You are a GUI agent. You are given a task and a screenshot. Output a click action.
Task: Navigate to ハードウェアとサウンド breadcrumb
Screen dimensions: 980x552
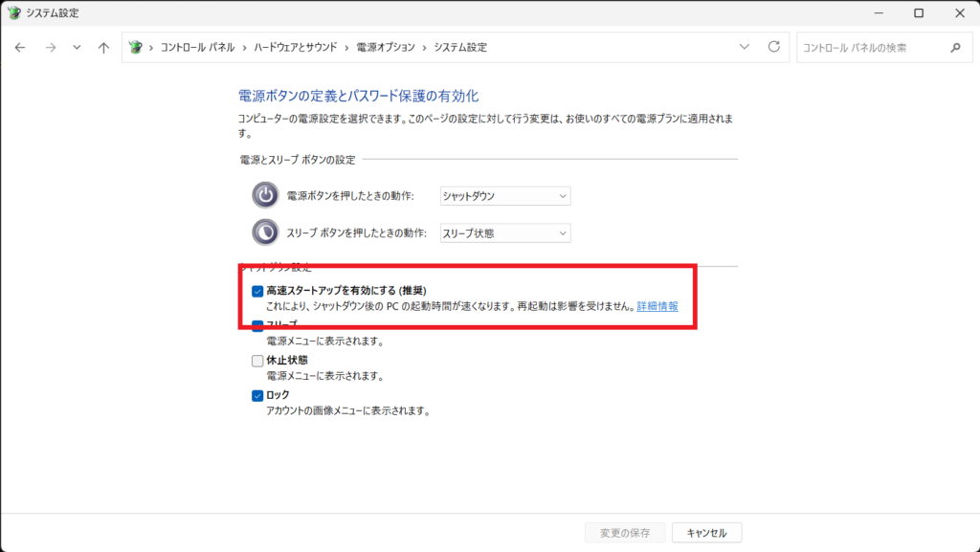pyautogui.click(x=295, y=48)
